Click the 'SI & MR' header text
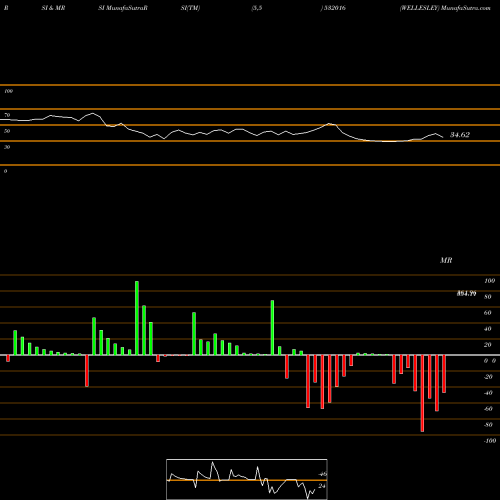 click(53, 8)
